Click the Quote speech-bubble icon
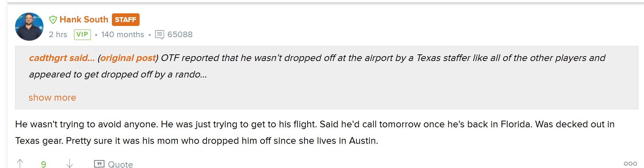644x168 pixels. click(x=99, y=164)
